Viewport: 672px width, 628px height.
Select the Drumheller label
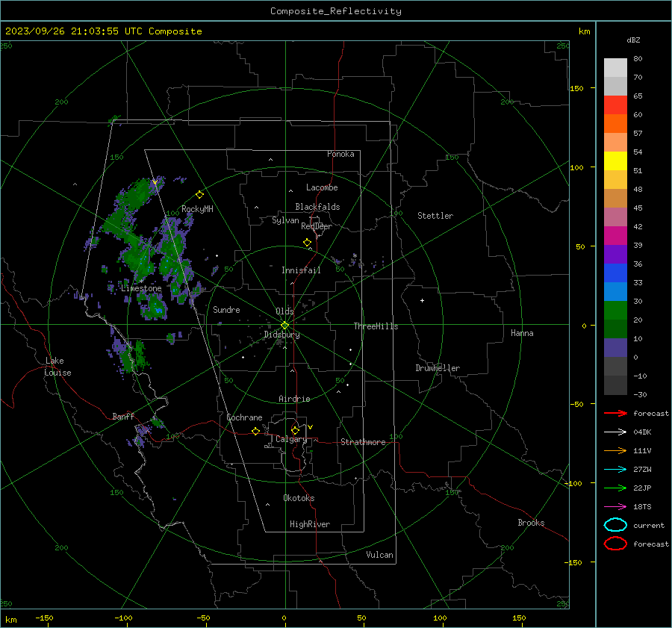pyautogui.click(x=438, y=368)
